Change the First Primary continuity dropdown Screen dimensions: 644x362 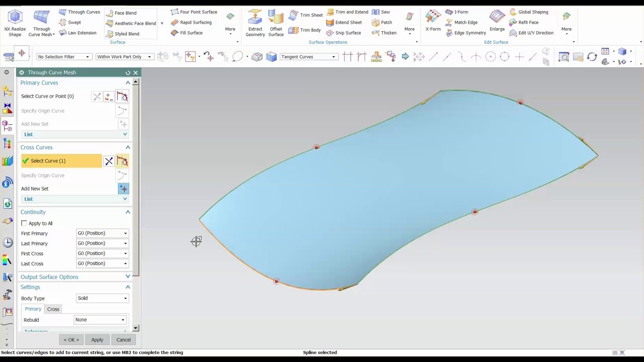(102, 233)
